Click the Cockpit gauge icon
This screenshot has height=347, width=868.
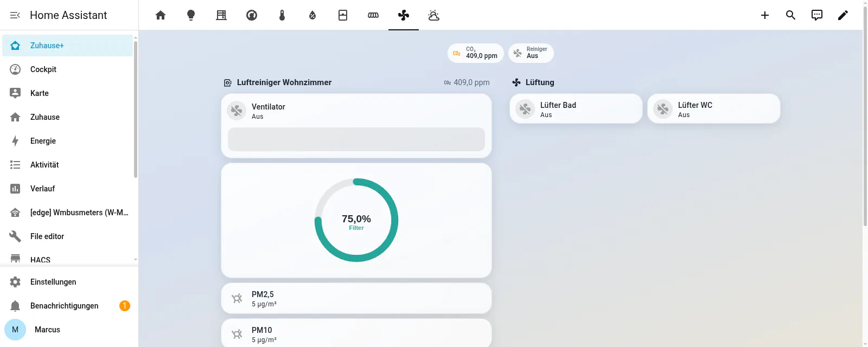tap(15, 69)
